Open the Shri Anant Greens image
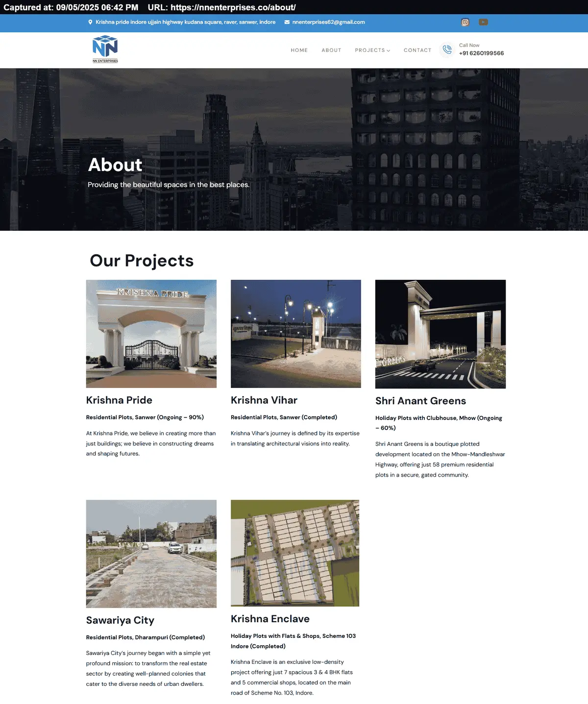Viewport: 588px width, 704px height. click(440, 334)
